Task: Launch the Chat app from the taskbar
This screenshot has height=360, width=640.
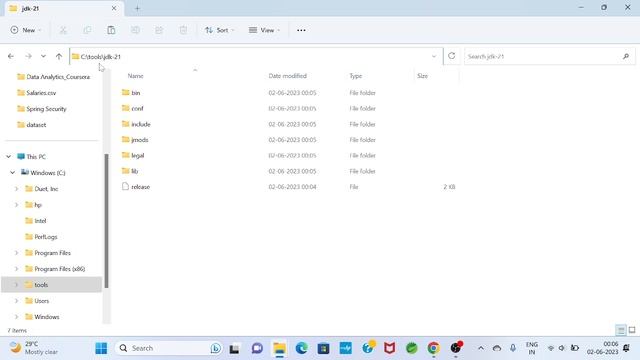Action: pos(257,349)
